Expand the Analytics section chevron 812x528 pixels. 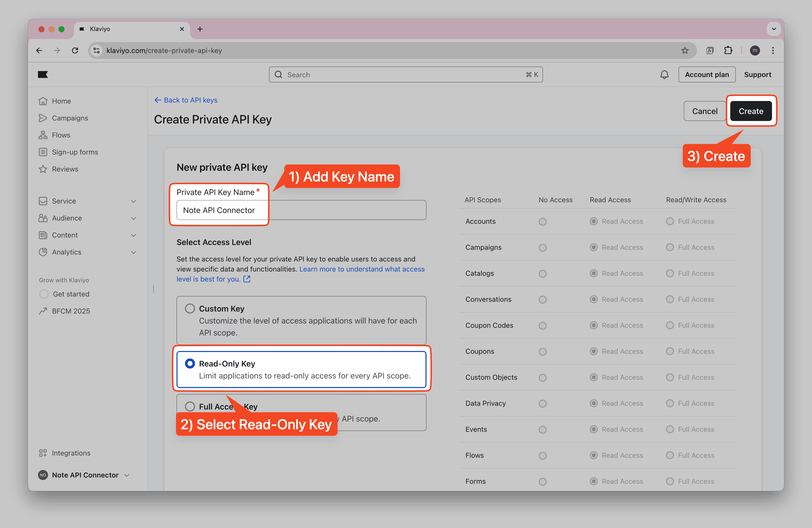pos(133,252)
